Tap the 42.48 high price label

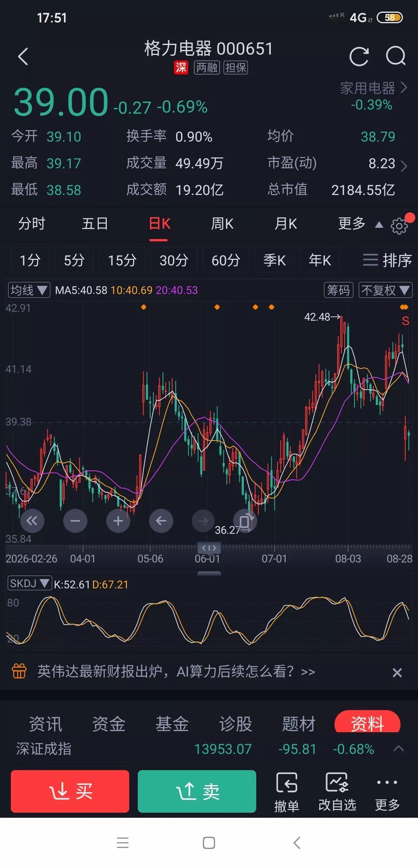point(317,317)
